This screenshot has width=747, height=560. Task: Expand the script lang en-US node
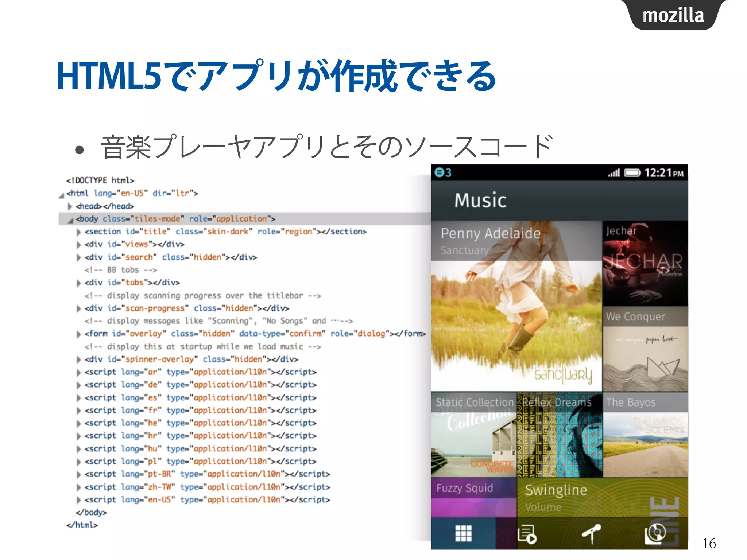tap(78, 500)
